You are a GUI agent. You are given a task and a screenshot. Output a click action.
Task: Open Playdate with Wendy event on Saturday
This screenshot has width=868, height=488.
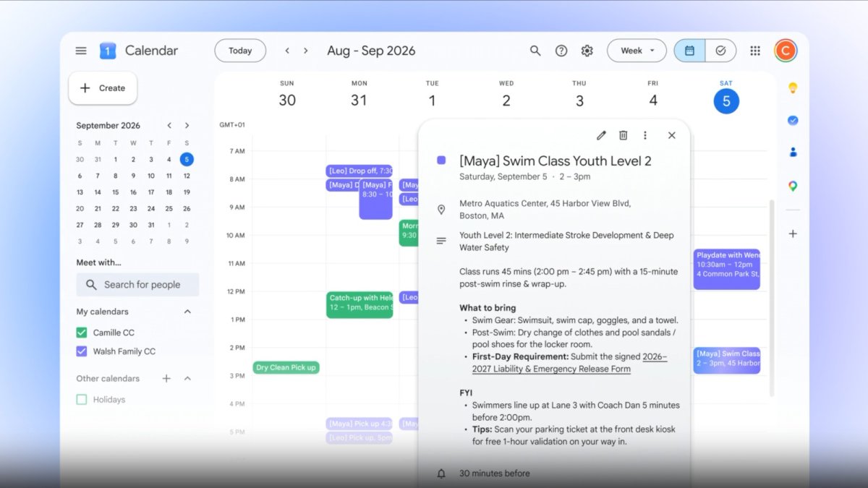point(727,270)
